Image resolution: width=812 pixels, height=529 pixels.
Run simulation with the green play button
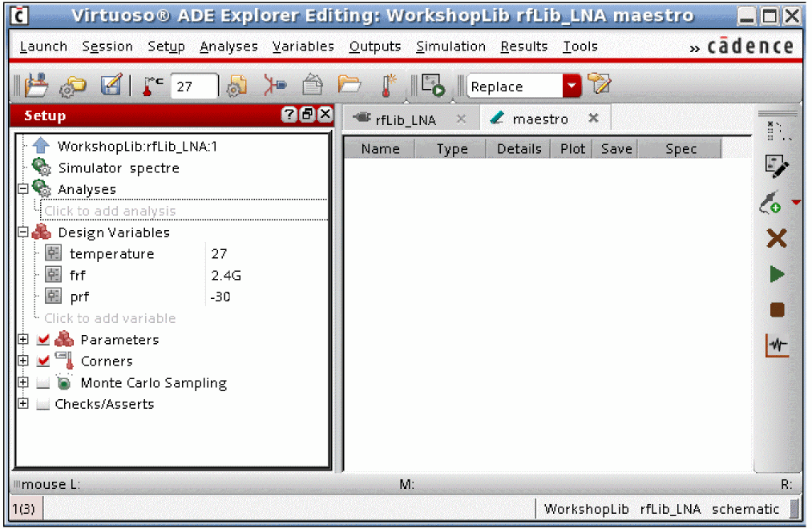777,274
